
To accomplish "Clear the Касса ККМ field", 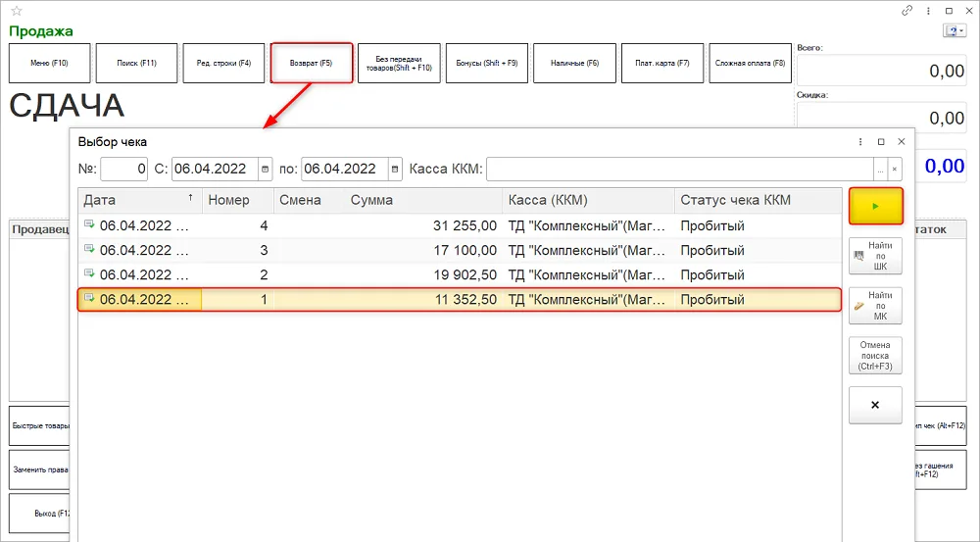I will (895, 169).
